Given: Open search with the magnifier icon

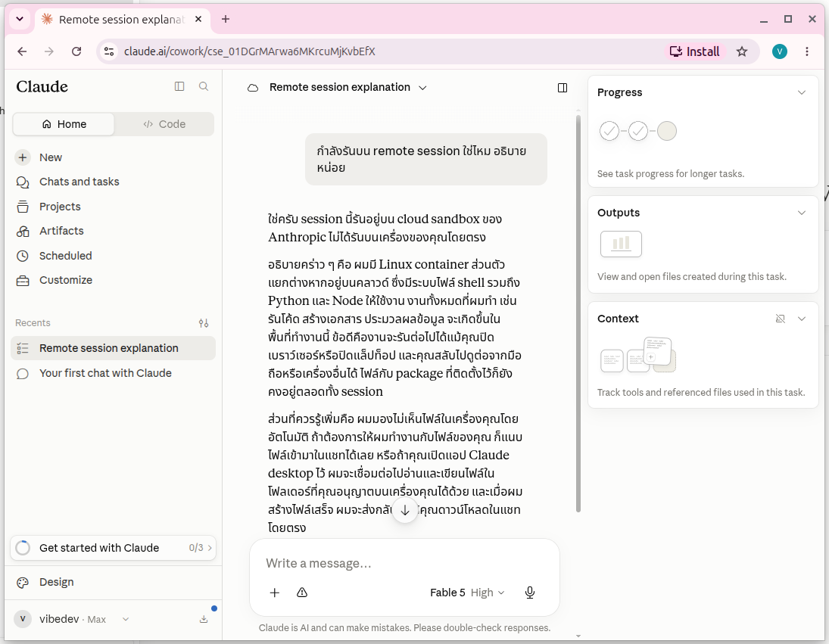Looking at the screenshot, I should [204, 86].
